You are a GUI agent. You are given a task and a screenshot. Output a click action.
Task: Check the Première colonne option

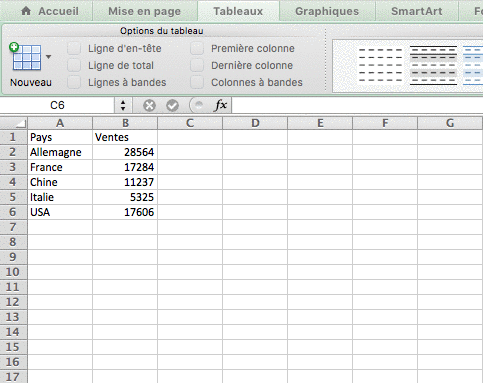(197, 48)
